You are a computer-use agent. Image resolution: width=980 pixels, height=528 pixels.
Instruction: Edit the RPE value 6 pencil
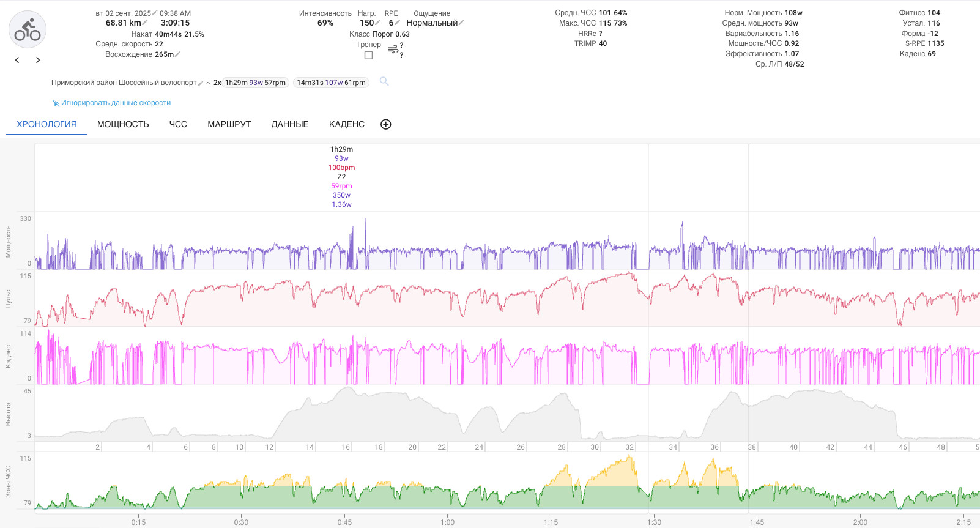(x=397, y=23)
